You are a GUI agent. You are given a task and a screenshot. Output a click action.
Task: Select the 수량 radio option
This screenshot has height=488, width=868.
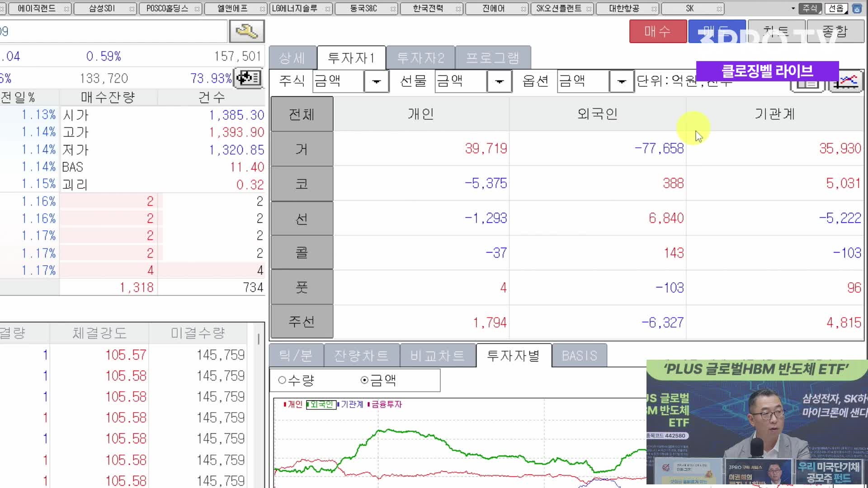click(297, 380)
